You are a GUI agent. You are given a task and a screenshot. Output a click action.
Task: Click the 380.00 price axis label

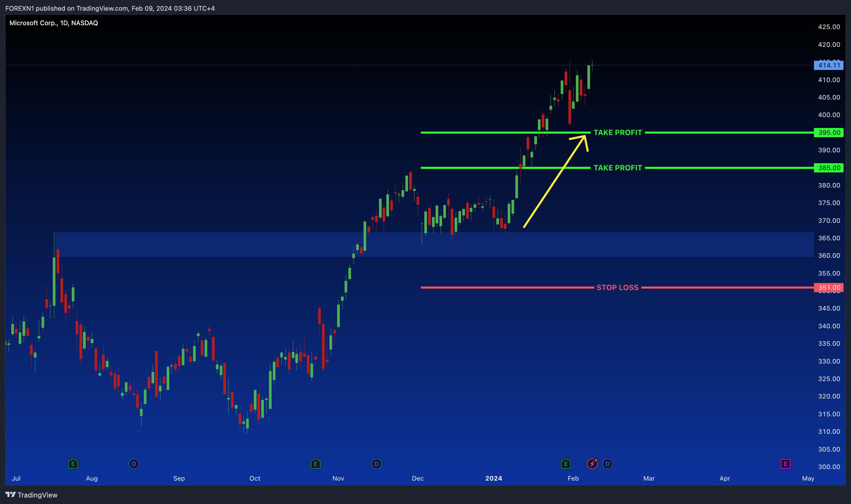click(x=829, y=185)
